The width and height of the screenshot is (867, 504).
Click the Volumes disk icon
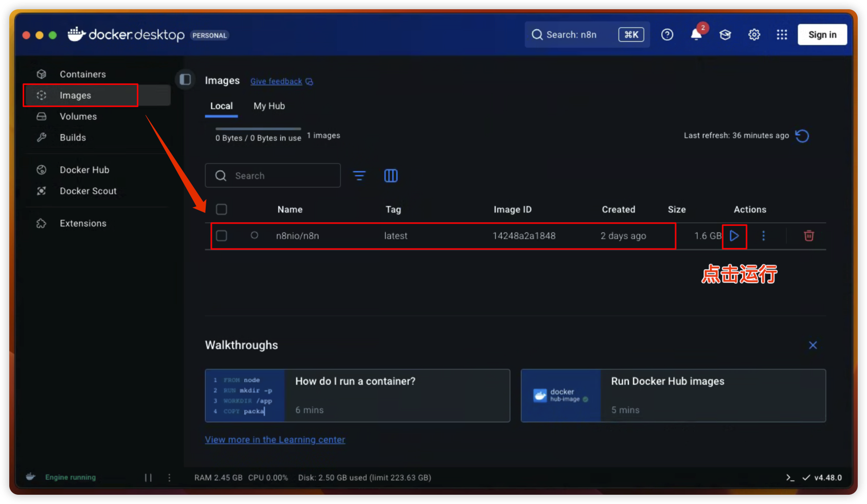(x=42, y=116)
